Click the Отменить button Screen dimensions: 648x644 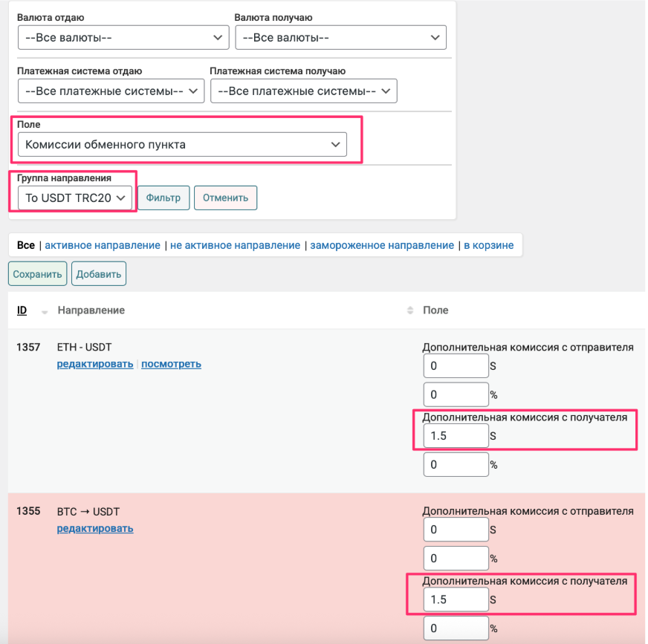pyautogui.click(x=225, y=198)
